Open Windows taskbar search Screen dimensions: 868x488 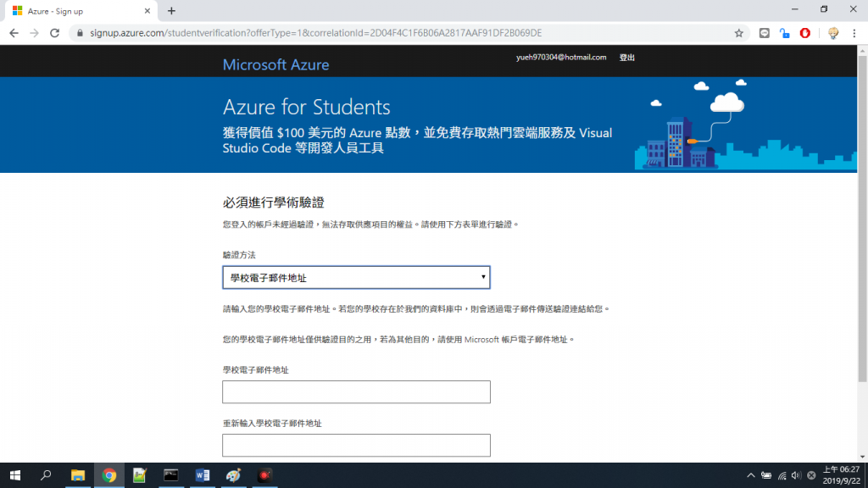[x=46, y=475]
